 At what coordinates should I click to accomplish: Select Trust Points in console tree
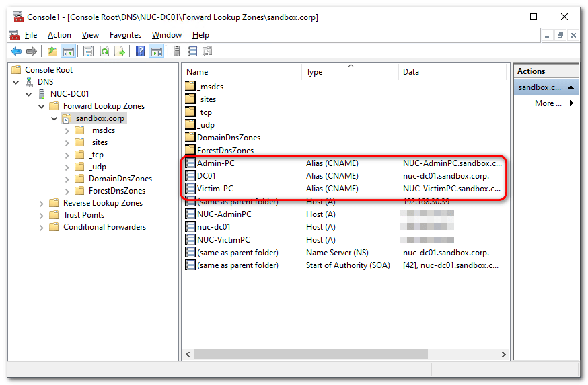(x=83, y=215)
